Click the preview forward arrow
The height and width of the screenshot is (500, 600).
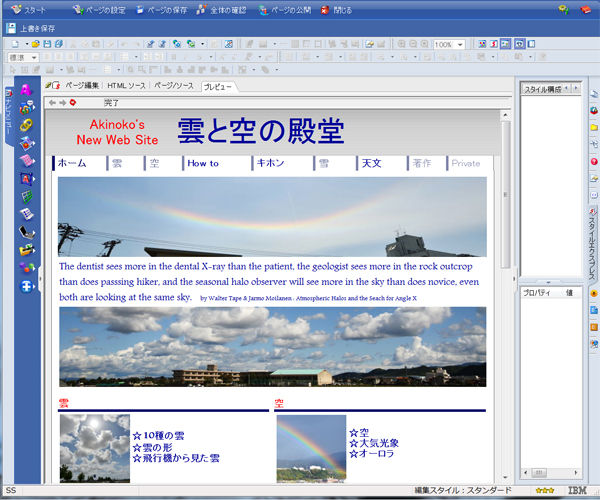tap(62, 103)
